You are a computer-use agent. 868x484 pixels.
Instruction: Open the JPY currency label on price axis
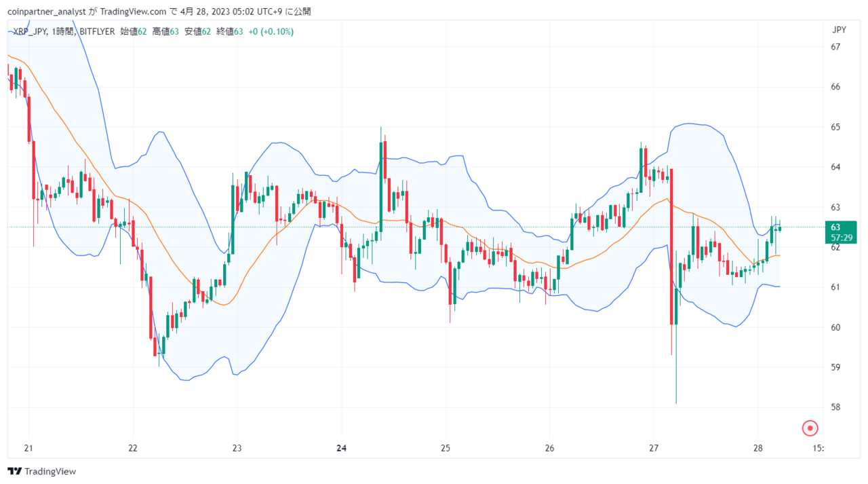coord(839,30)
